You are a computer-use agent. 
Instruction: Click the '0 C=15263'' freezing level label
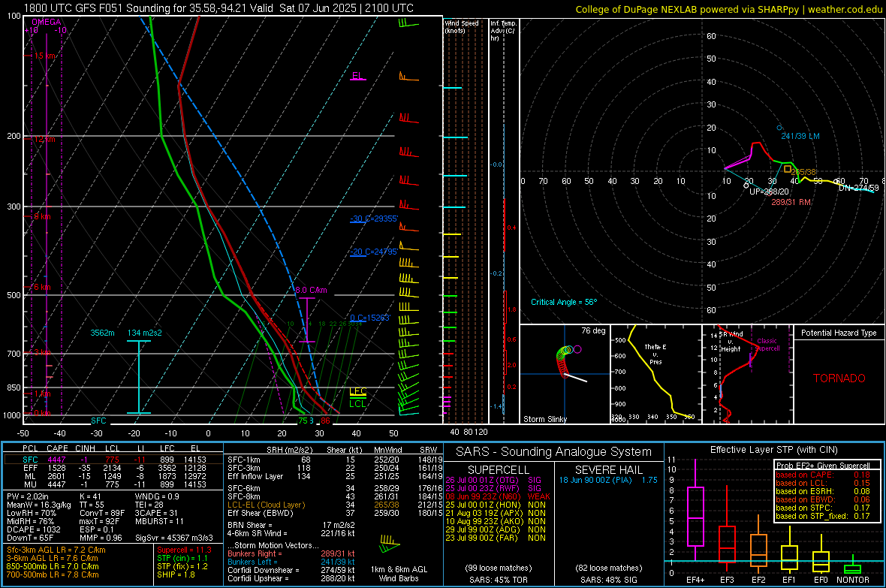point(370,318)
